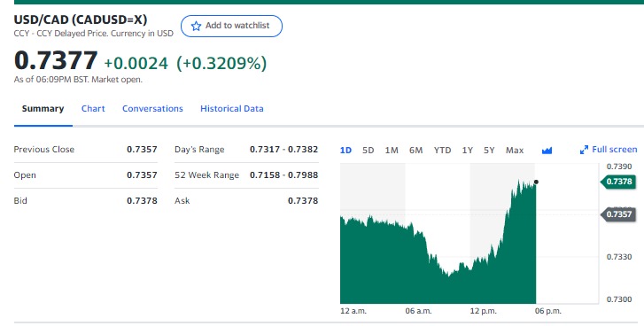Switch to the Chart tab
This screenshot has height=326, width=644.
pos(93,109)
